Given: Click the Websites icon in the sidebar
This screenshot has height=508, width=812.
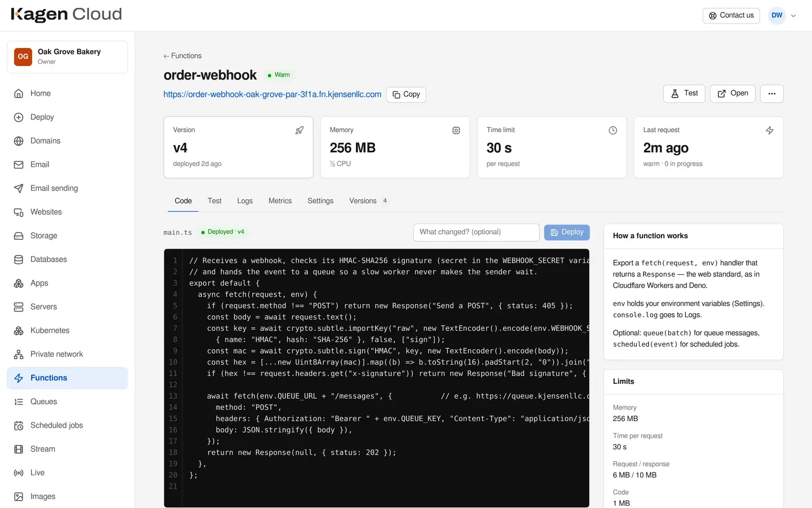Looking at the screenshot, I should [x=19, y=212].
